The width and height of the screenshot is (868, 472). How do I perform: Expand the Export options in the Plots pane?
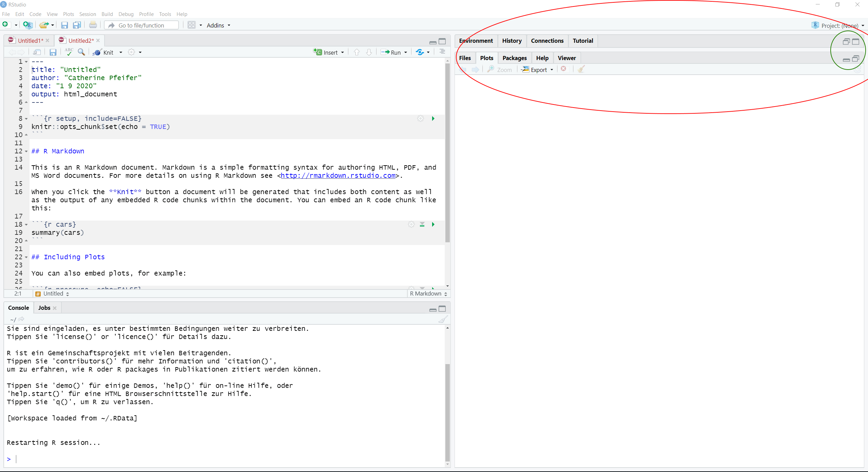(x=552, y=69)
